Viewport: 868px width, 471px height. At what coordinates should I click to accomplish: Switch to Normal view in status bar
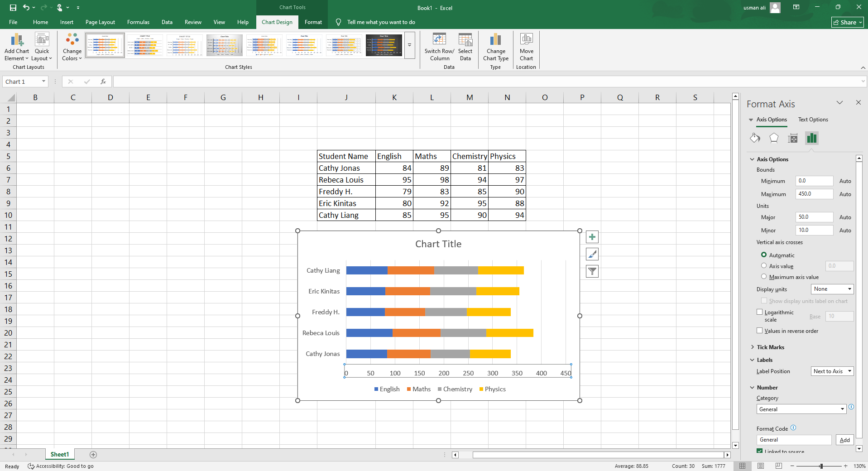pyautogui.click(x=743, y=466)
